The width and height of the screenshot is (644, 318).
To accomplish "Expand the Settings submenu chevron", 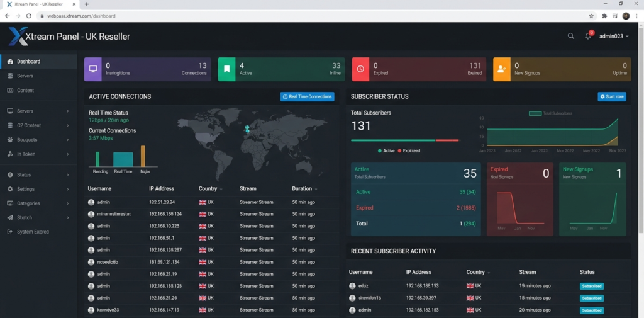I will [68, 190].
